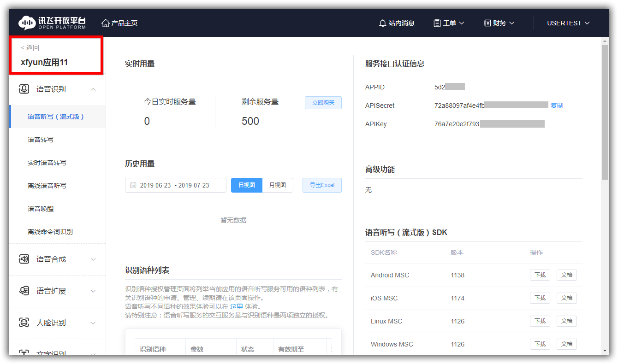Open 产品主页 in top navigation
This screenshot has width=618, height=364.
coord(119,23)
